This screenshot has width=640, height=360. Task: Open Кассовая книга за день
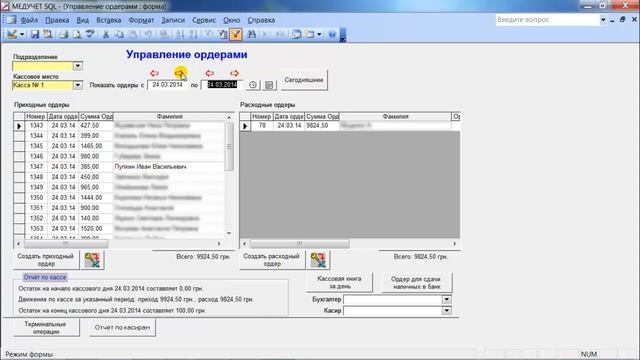339,282
